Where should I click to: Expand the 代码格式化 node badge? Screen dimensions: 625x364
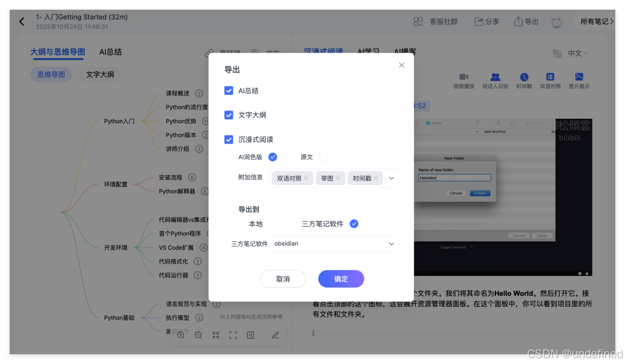197,261
